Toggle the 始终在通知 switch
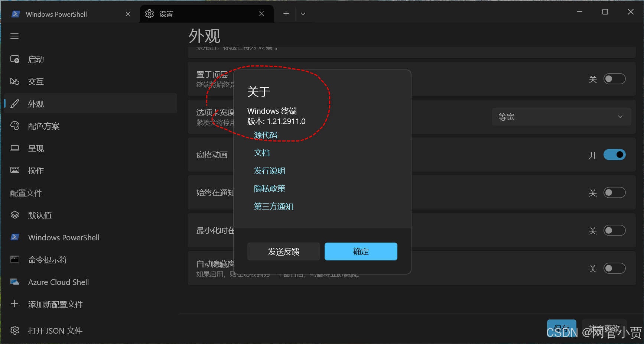The image size is (644, 344). tap(615, 192)
